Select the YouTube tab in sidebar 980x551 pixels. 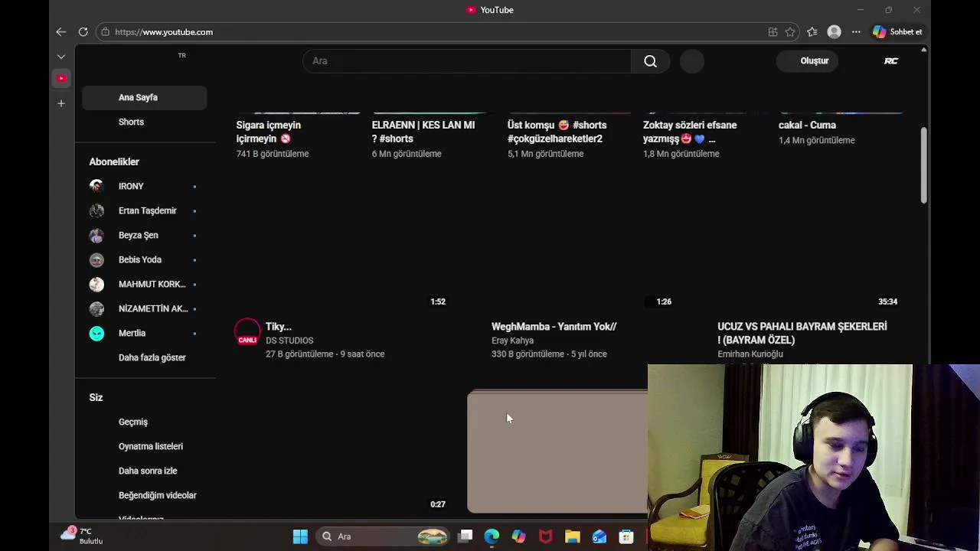tap(61, 78)
